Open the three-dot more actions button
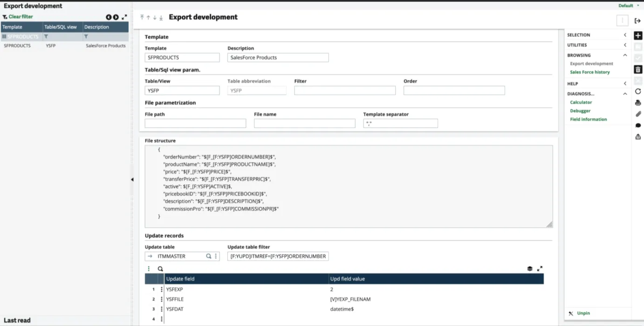The width and height of the screenshot is (644, 326). [622, 20]
